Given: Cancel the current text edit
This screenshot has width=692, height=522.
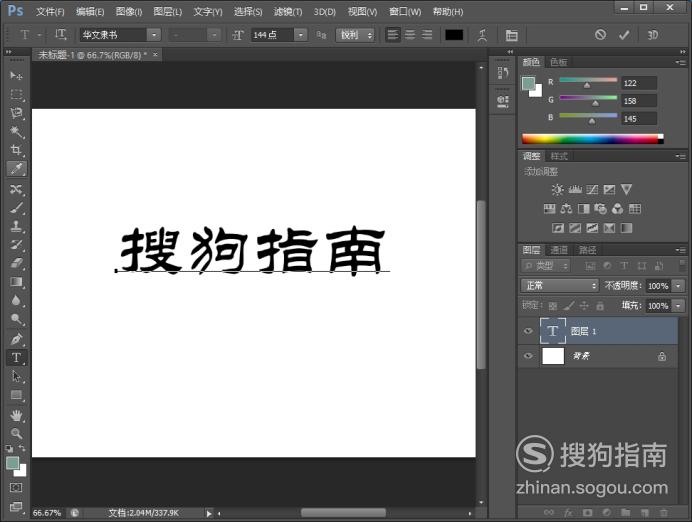Looking at the screenshot, I should tap(600, 34).
